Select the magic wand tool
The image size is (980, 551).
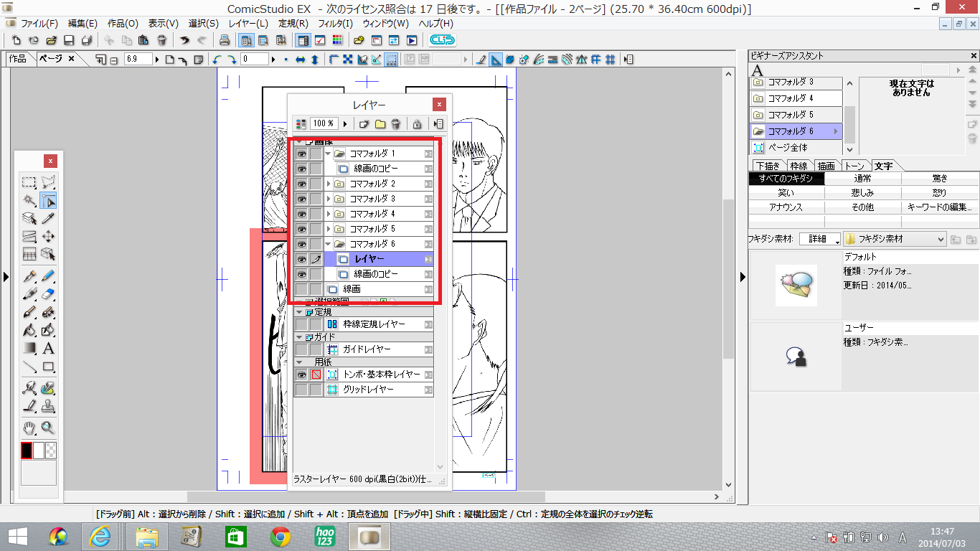(29, 200)
